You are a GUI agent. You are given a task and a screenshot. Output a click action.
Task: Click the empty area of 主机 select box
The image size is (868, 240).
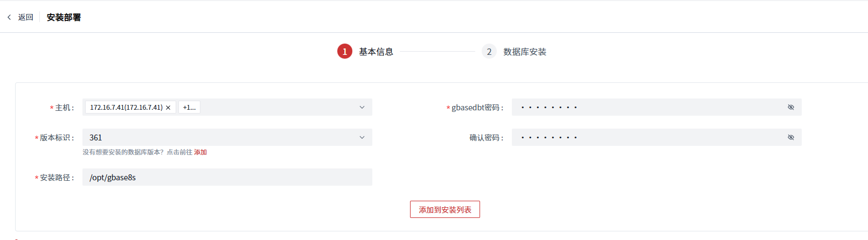coord(275,108)
